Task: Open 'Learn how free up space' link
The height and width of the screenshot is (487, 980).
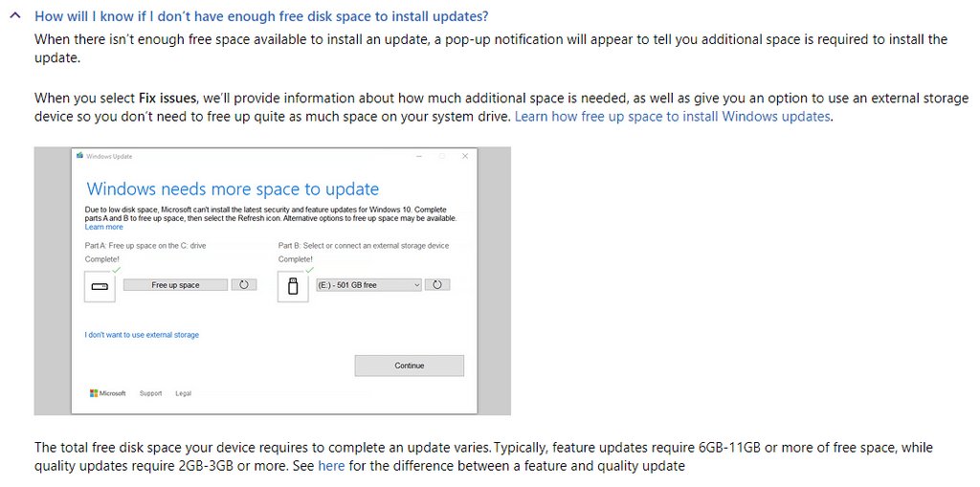Action: pos(673,117)
